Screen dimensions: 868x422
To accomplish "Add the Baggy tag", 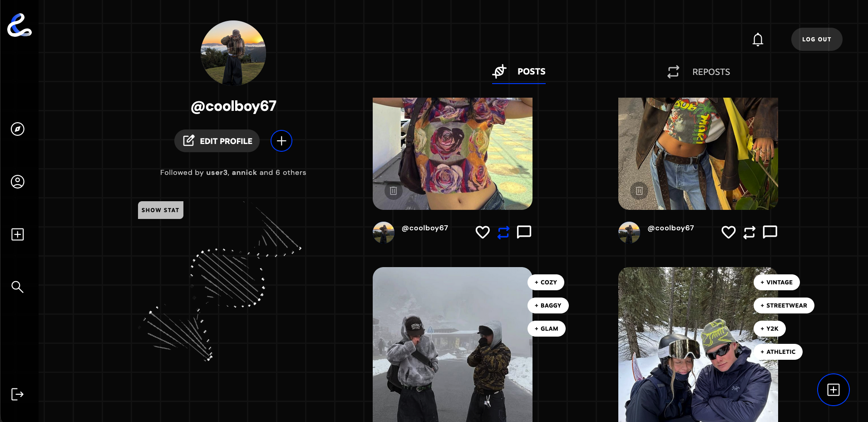I will pyautogui.click(x=548, y=305).
